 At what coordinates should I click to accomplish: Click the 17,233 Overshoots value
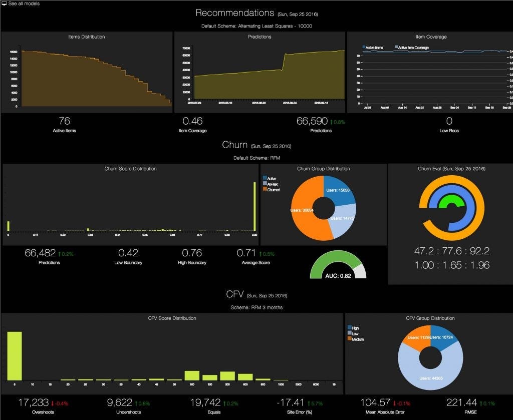[34, 402]
